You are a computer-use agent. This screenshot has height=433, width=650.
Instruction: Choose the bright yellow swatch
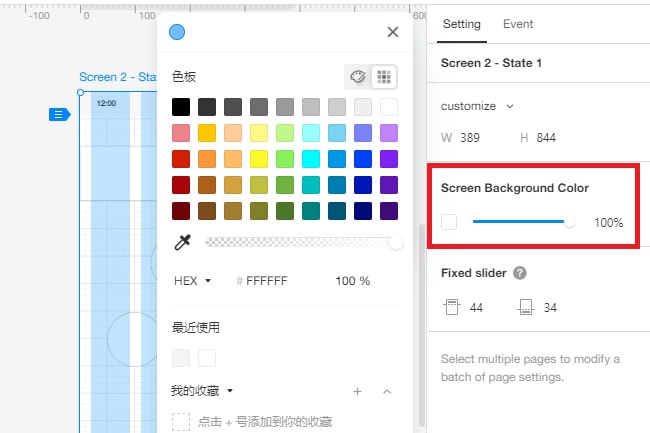259,159
